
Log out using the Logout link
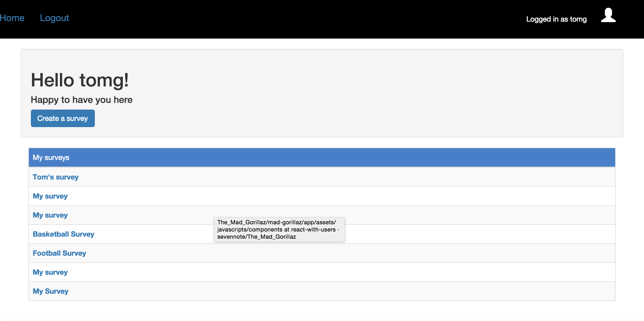(x=54, y=18)
